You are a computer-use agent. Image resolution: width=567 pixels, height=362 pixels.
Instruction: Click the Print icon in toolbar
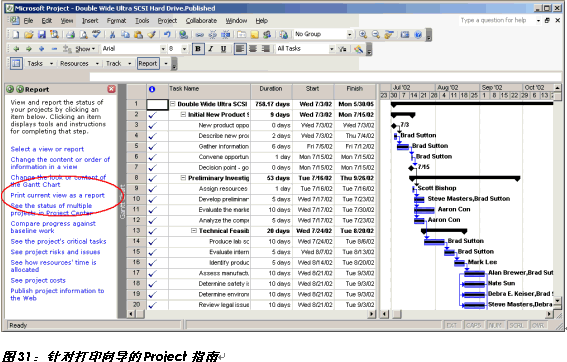[71, 34]
